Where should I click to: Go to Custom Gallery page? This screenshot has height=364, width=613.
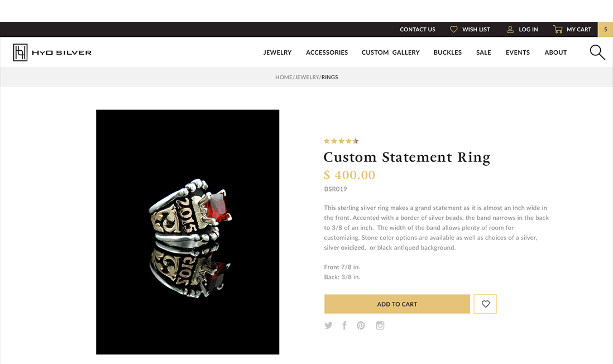pos(390,52)
